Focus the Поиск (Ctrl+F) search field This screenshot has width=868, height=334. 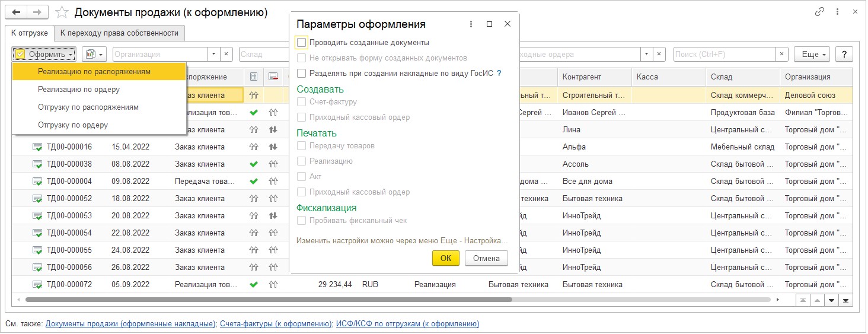tap(725, 54)
